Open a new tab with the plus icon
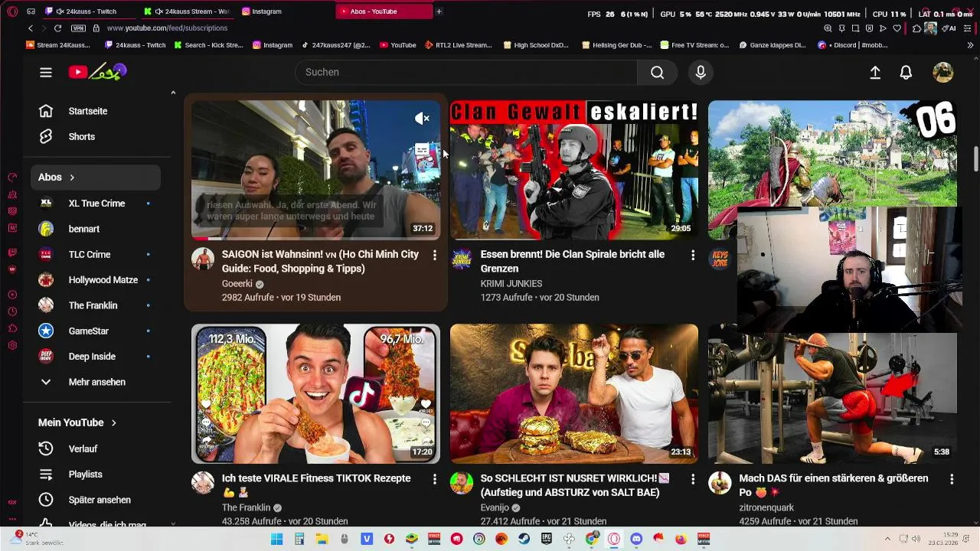The image size is (980, 551). click(x=439, y=11)
